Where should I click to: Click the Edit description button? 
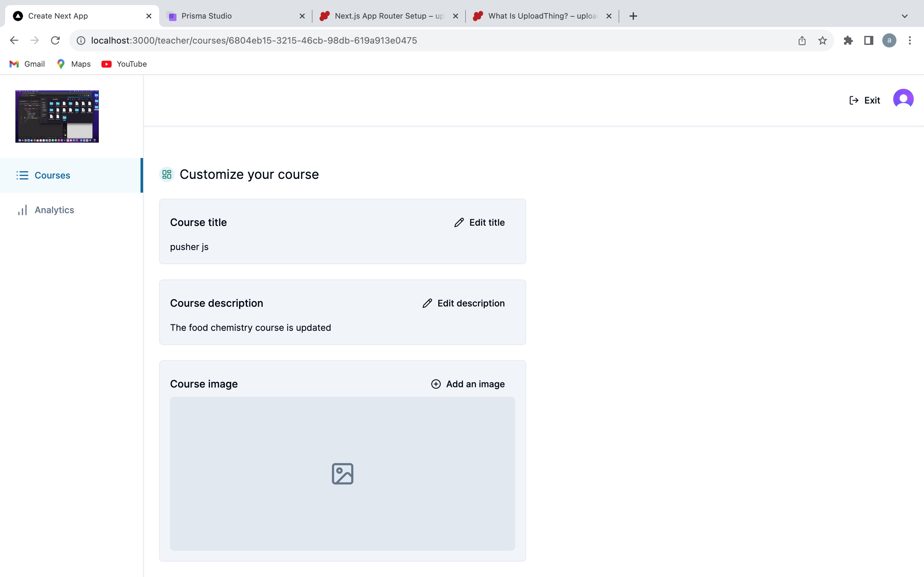click(x=464, y=303)
